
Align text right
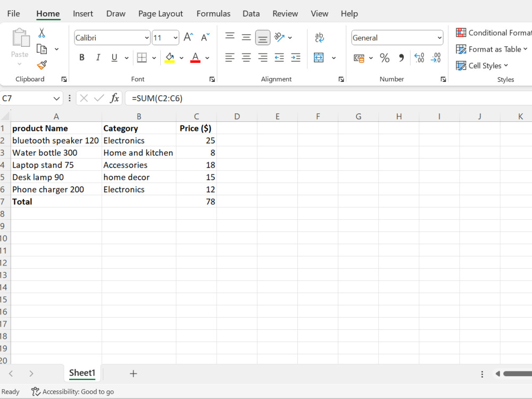263,57
